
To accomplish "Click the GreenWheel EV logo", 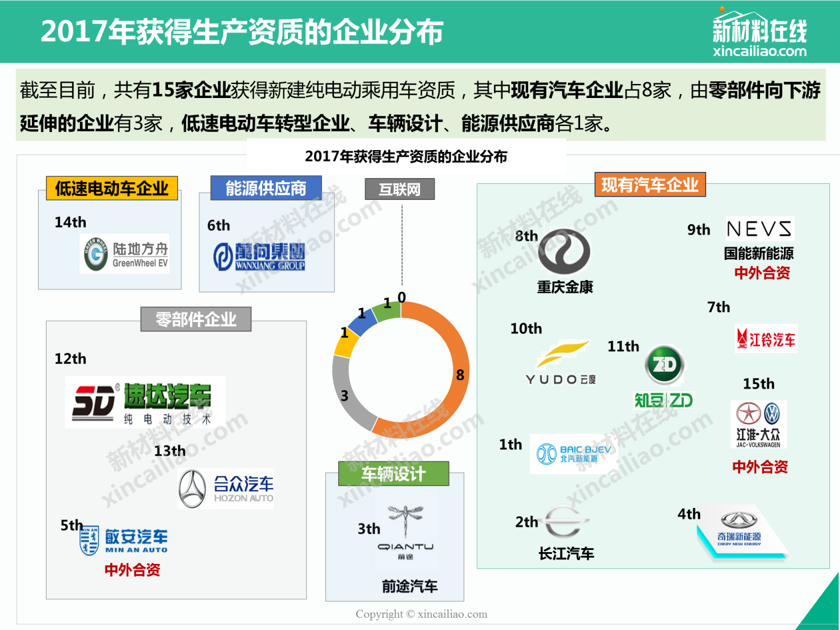I will pos(124,254).
